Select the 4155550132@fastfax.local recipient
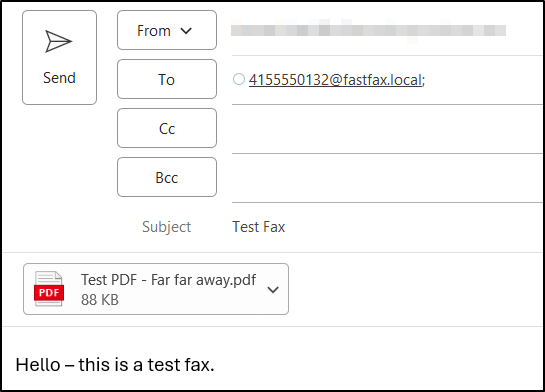 335,80
